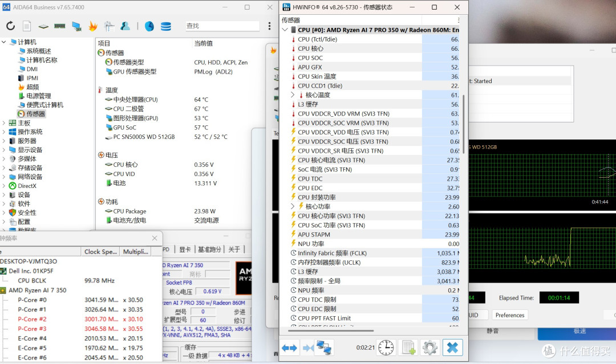Collapse the HWiNFO CPU [#0] sensor group
The image size is (616, 364).
pos(285,30)
